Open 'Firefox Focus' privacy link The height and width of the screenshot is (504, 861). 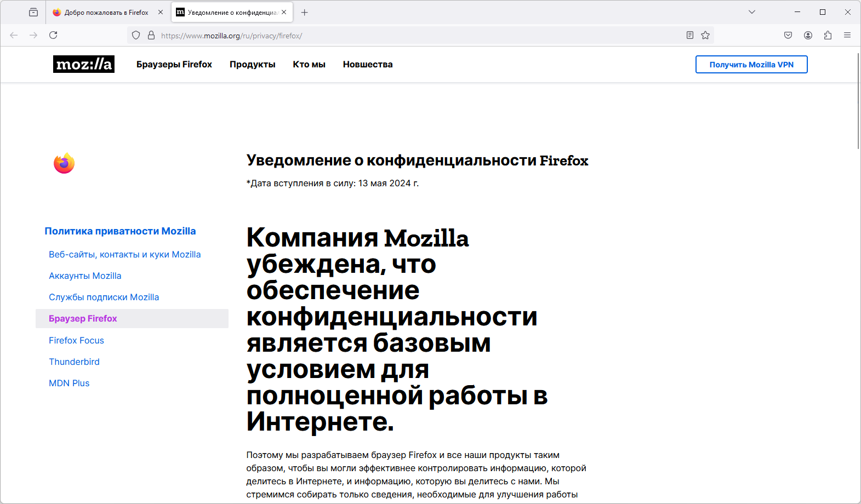tap(76, 340)
